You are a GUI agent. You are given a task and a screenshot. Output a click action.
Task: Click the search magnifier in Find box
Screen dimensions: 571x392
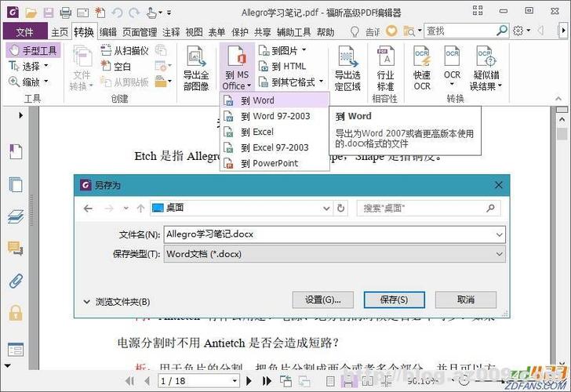tap(502, 31)
